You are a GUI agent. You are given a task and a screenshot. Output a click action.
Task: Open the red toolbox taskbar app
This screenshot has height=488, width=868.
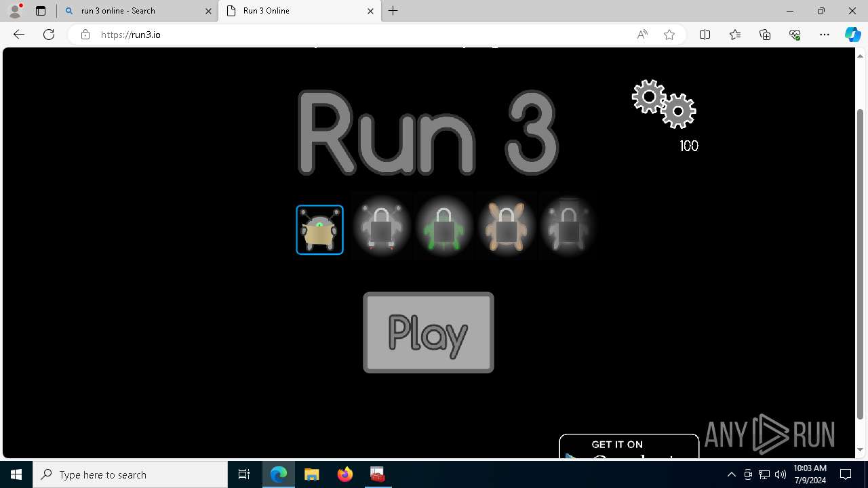pos(378,474)
